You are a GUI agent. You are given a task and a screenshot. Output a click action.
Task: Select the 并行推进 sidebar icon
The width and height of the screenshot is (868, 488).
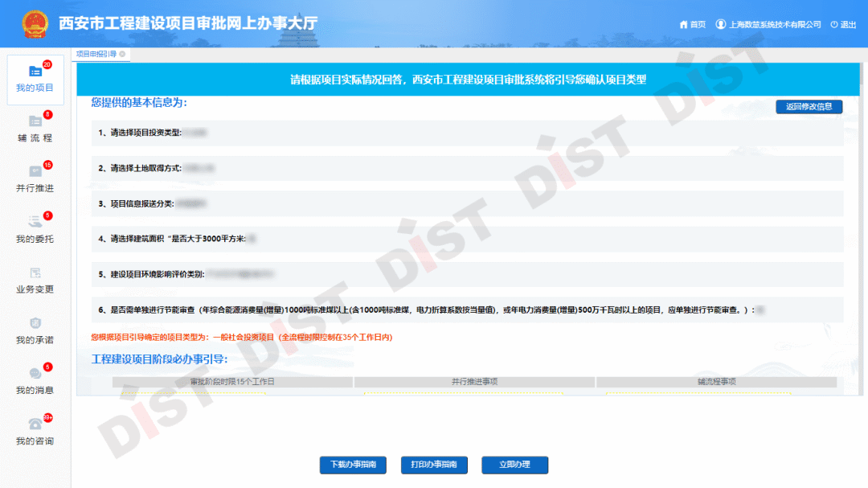35,172
